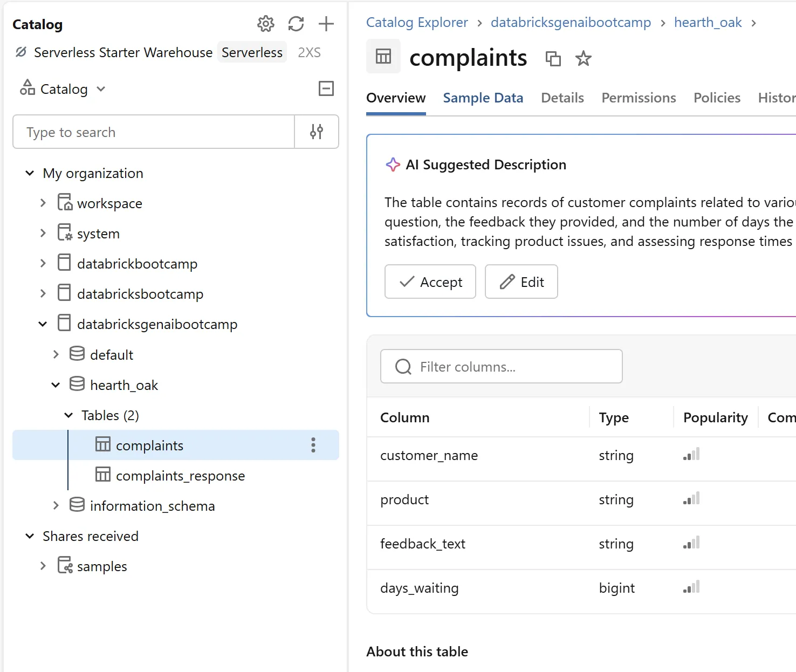Star the complaints table as favorite
Viewport: 796px width, 672px height.
click(584, 58)
